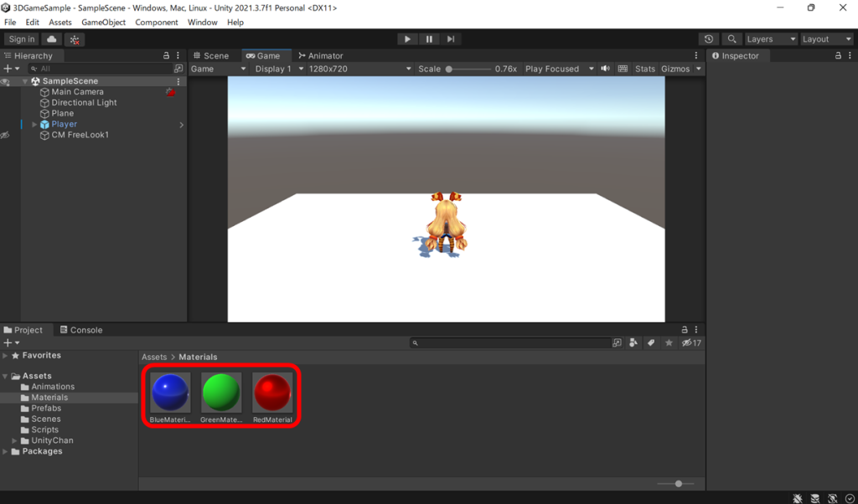The height and width of the screenshot is (504, 858).
Task: Open the search window using the magnifier icon
Action: point(731,39)
